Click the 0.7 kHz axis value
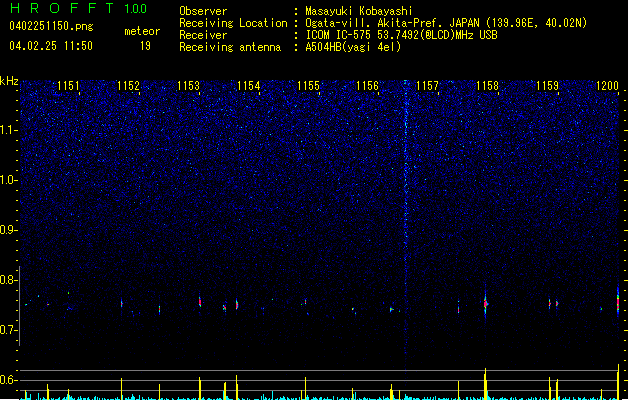This screenshot has width=629, height=400. [x=8, y=330]
